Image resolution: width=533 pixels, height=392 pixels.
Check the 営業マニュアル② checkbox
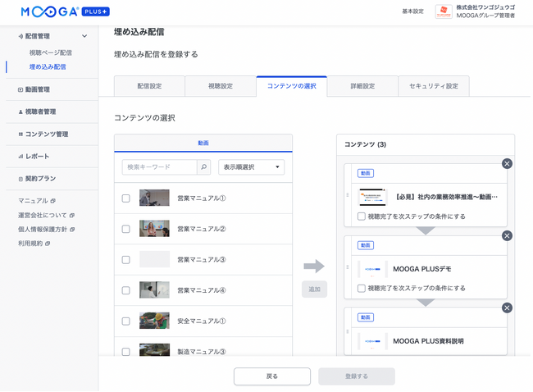pyautogui.click(x=125, y=229)
